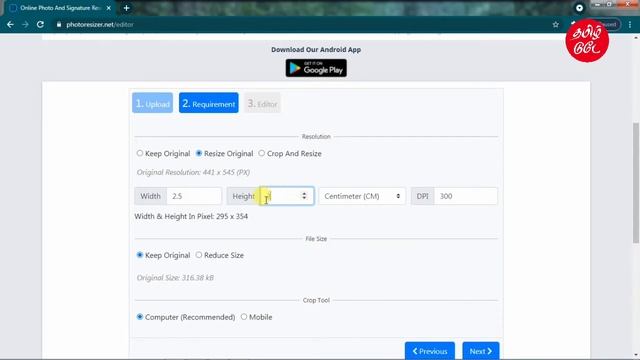
Task: Adjust Height using spinner arrows
Action: (304, 196)
